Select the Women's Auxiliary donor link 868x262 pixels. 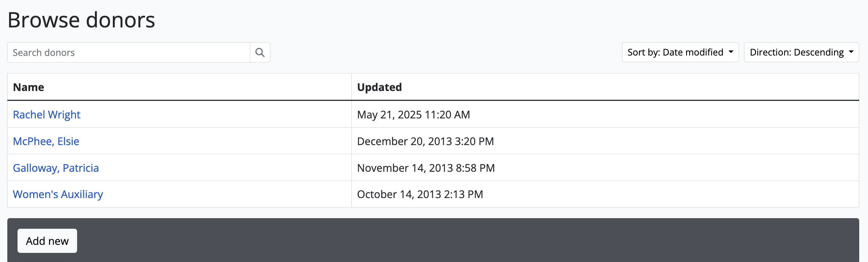[58, 194]
